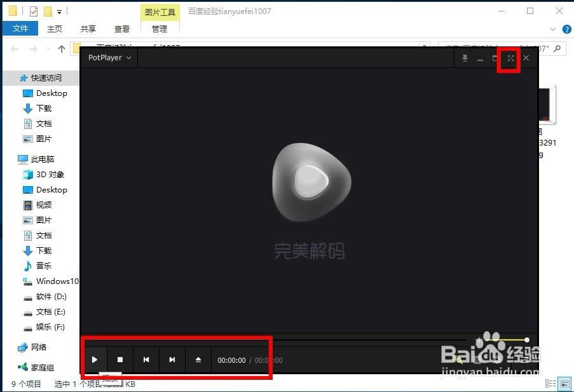Click the PotPlayer seek progress bar

click(273, 340)
